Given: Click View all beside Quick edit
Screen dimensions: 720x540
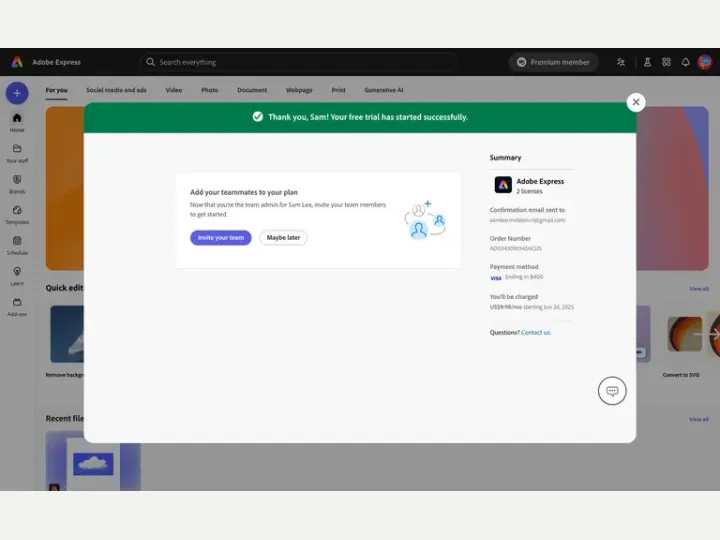Looking at the screenshot, I should point(698,289).
